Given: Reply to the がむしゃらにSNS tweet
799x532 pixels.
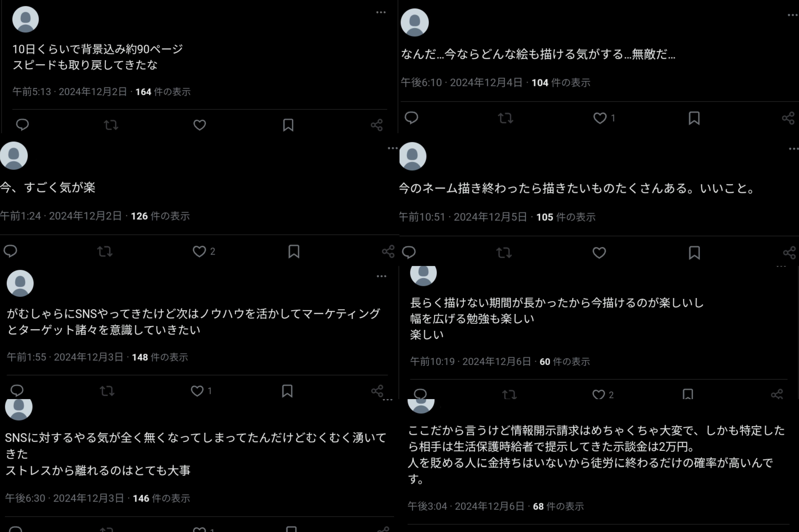Looking at the screenshot, I should pyautogui.click(x=17, y=391).
